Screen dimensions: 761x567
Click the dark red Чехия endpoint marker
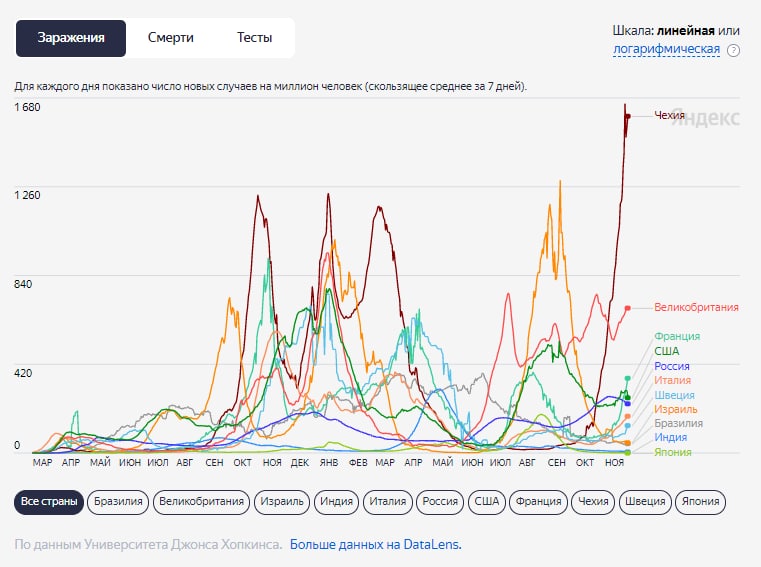628,116
